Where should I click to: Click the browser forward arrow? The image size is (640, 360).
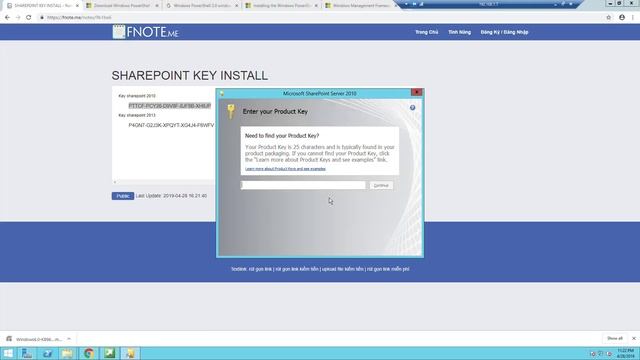[x=18, y=18]
